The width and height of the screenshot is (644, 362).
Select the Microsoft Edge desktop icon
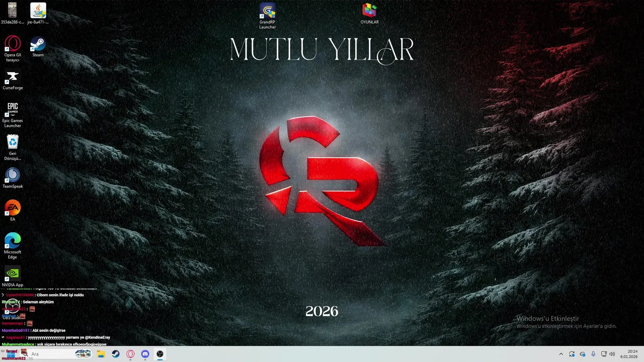[x=13, y=246]
